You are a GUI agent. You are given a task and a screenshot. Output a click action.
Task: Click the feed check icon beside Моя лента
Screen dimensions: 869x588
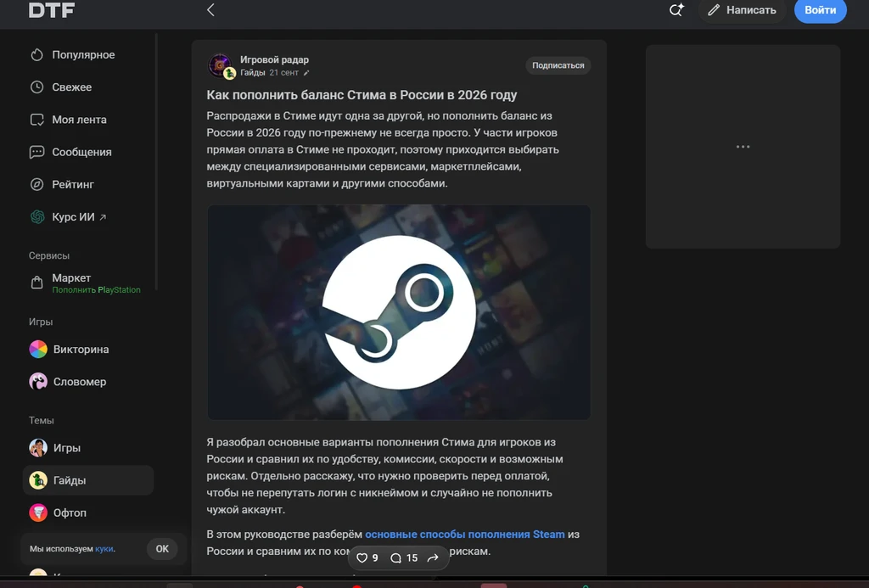[36, 120]
